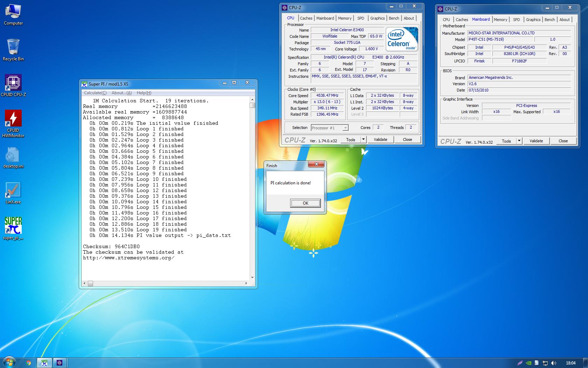
Task: Open network status tray icon
Action: [545, 363]
